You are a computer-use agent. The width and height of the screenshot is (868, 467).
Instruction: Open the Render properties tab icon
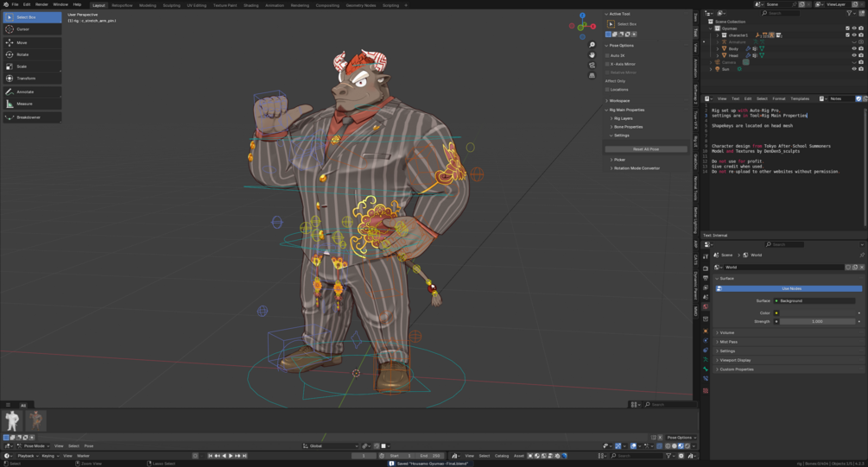(706, 268)
